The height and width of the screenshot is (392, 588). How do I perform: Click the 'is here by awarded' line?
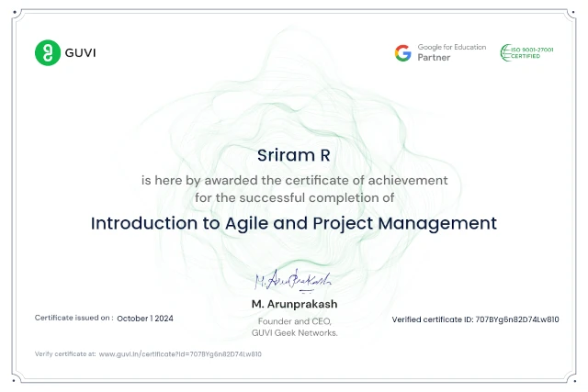[x=294, y=180]
